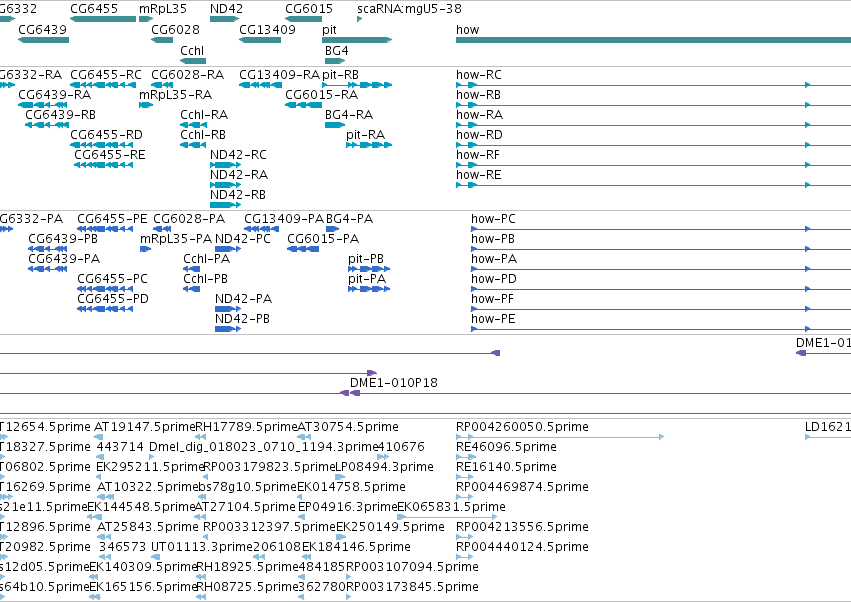Select the CG6455-RD transcript

(101, 145)
